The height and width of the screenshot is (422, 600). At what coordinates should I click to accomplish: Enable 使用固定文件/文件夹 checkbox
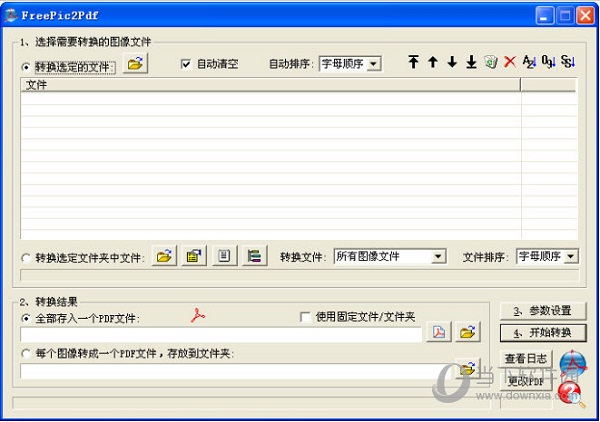(305, 317)
